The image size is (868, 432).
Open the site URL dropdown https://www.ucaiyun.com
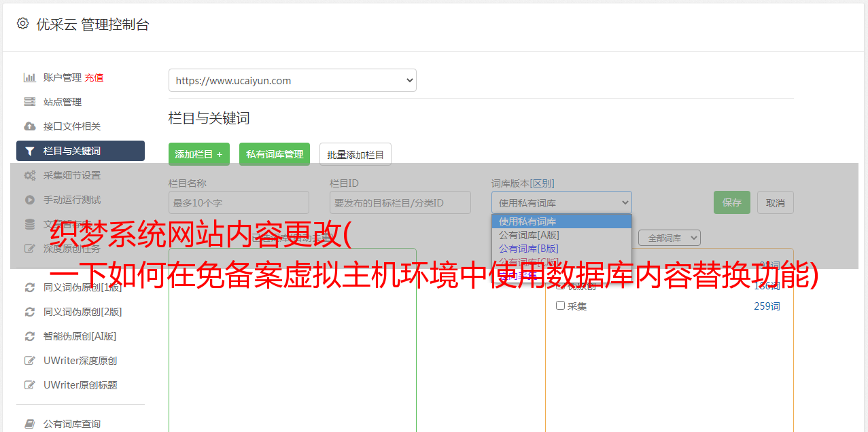click(x=292, y=80)
